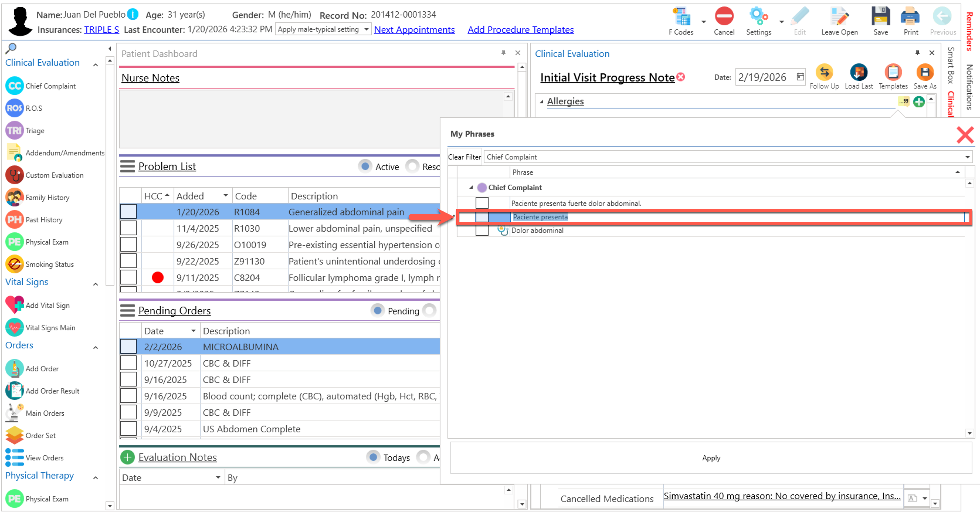This screenshot has height=512, width=980.
Task: Check the Dolor abdominal phrase checkbox
Action: point(481,230)
